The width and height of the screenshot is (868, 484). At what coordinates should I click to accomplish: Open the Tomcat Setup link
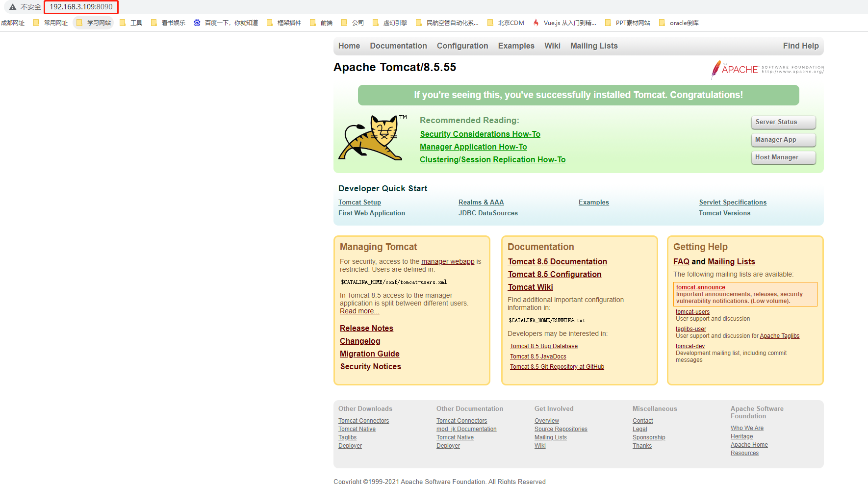point(359,202)
